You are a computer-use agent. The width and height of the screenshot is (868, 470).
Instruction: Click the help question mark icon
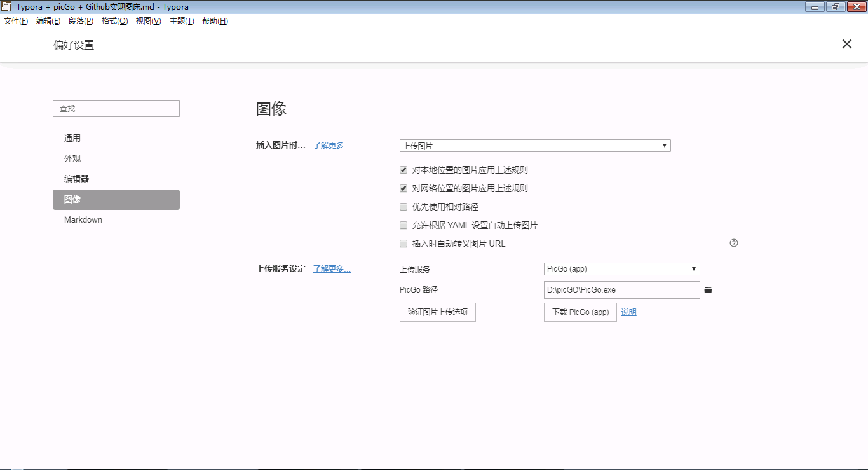(734, 243)
